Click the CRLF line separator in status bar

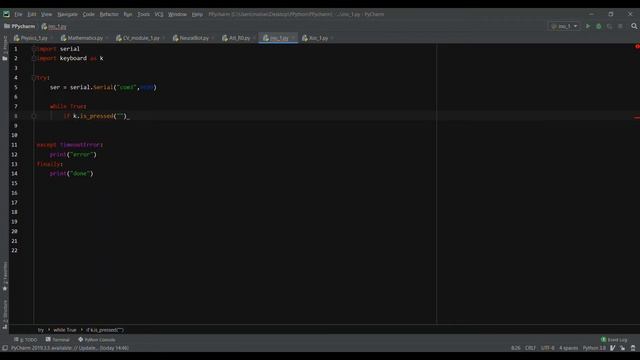tap(530, 348)
